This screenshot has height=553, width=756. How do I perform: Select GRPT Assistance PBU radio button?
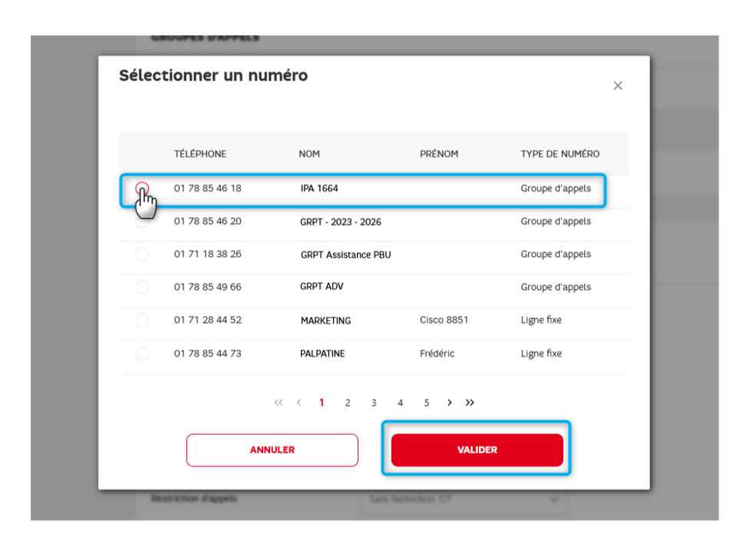pos(142,255)
